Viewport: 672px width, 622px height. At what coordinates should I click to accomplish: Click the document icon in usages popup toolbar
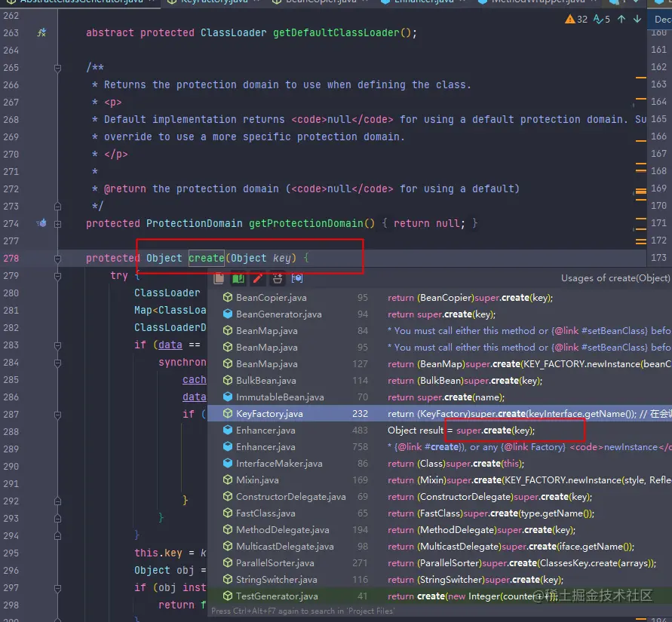point(219,278)
